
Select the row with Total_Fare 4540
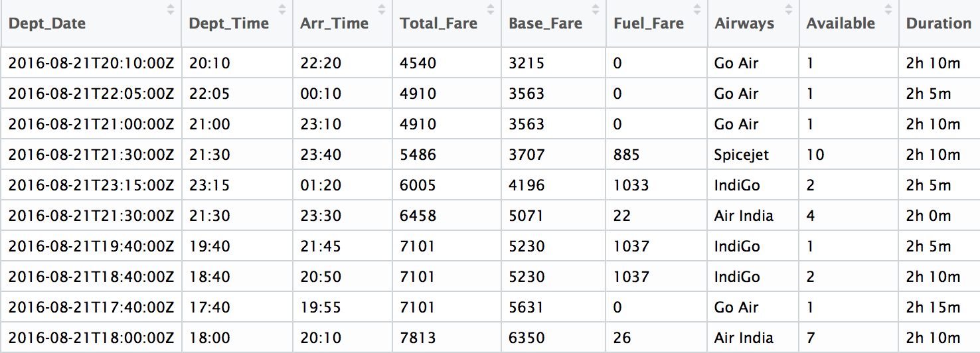point(490,63)
